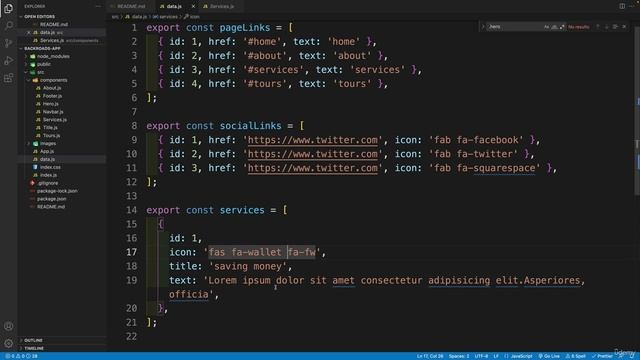Viewport: 640px width, 360px height.
Task: Open Navbar.js in the file tree
Action: 53,112
